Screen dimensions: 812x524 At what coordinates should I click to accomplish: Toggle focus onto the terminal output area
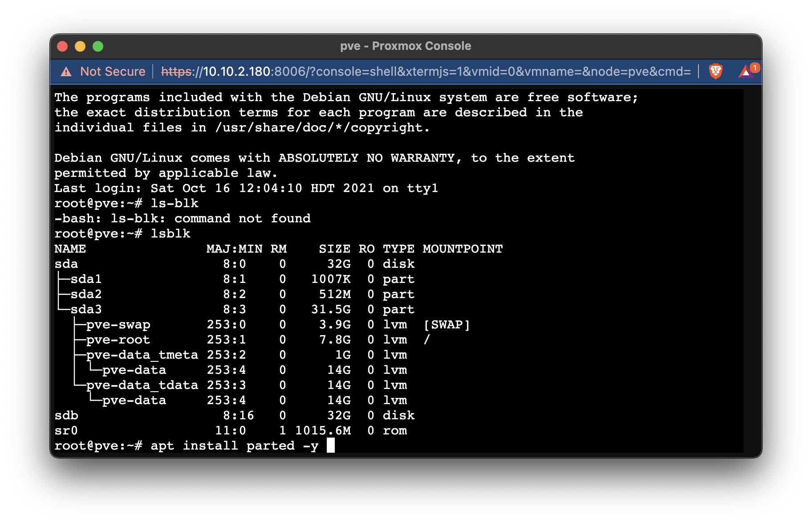401,267
